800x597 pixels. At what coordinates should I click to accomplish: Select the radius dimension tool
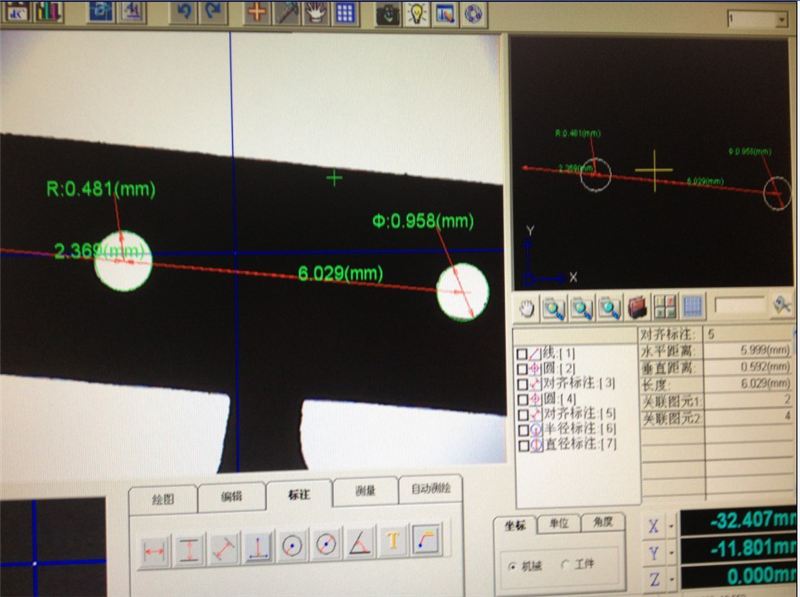point(291,545)
